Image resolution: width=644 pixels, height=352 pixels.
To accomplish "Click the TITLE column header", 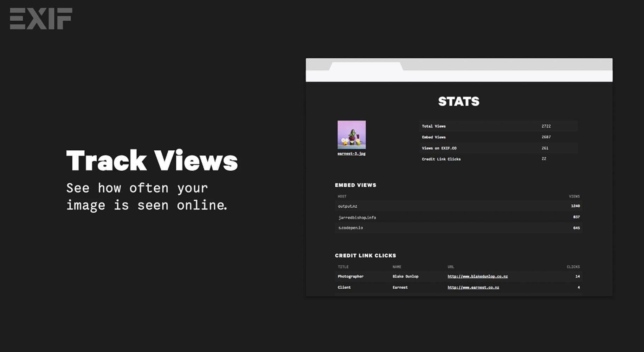I will point(343,267).
